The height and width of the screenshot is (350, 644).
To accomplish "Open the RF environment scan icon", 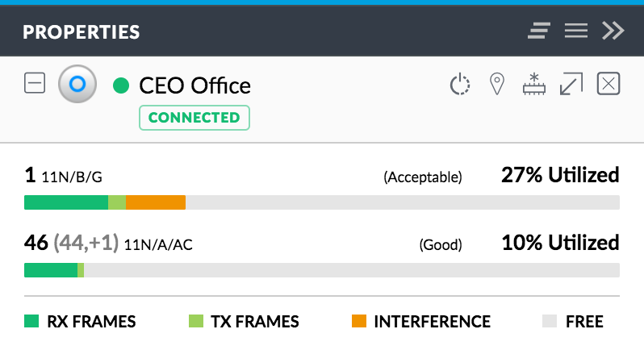I will (534, 84).
